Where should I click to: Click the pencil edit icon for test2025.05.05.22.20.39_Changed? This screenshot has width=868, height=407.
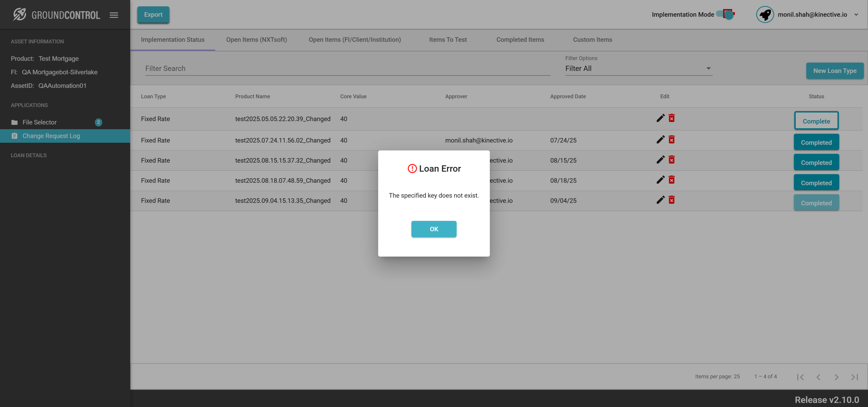pyautogui.click(x=660, y=118)
